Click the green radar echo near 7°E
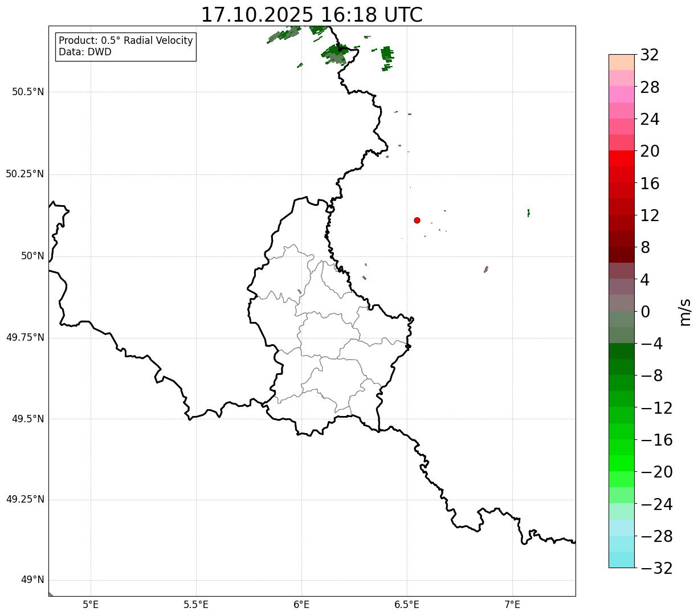This screenshot has width=698, height=616. 529,213
